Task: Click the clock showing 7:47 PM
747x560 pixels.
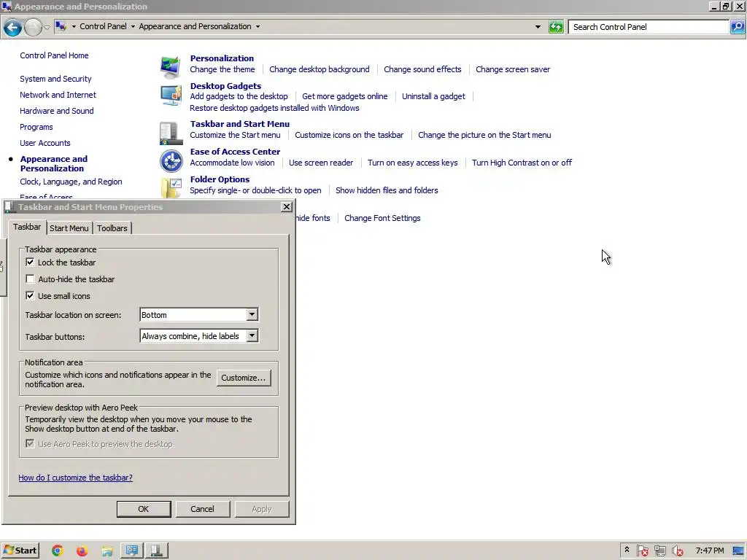Action: 709,551
